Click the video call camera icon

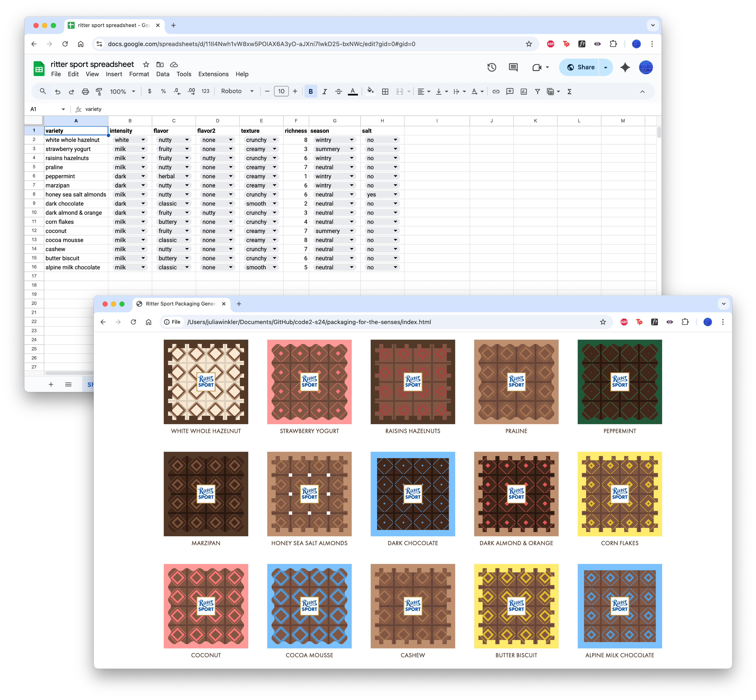[537, 67]
